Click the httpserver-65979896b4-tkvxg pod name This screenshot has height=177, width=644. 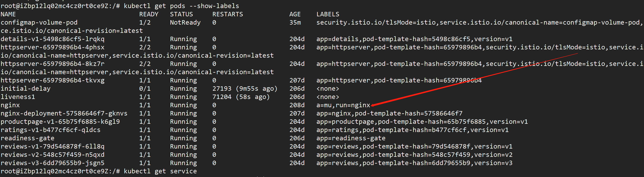[x=53, y=80]
